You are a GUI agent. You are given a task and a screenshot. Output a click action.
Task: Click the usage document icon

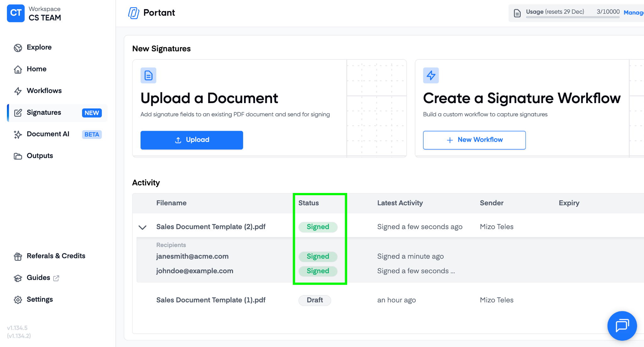(x=517, y=13)
